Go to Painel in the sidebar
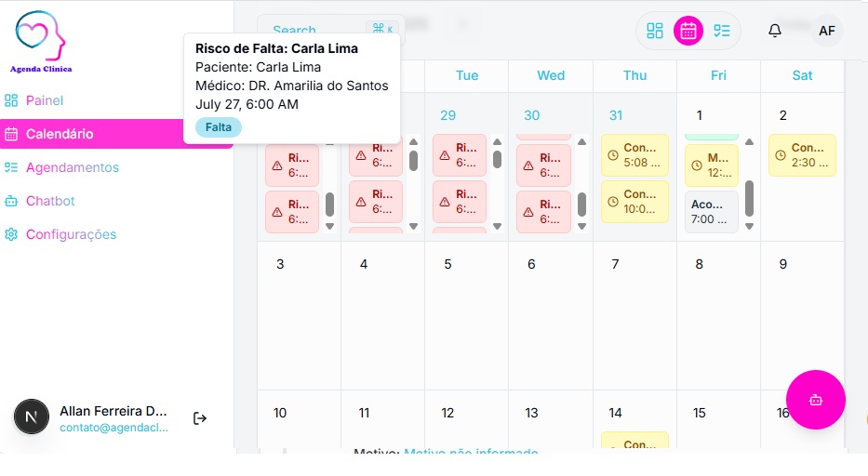Viewport: 868px width, 476px height. (x=45, y=100)
